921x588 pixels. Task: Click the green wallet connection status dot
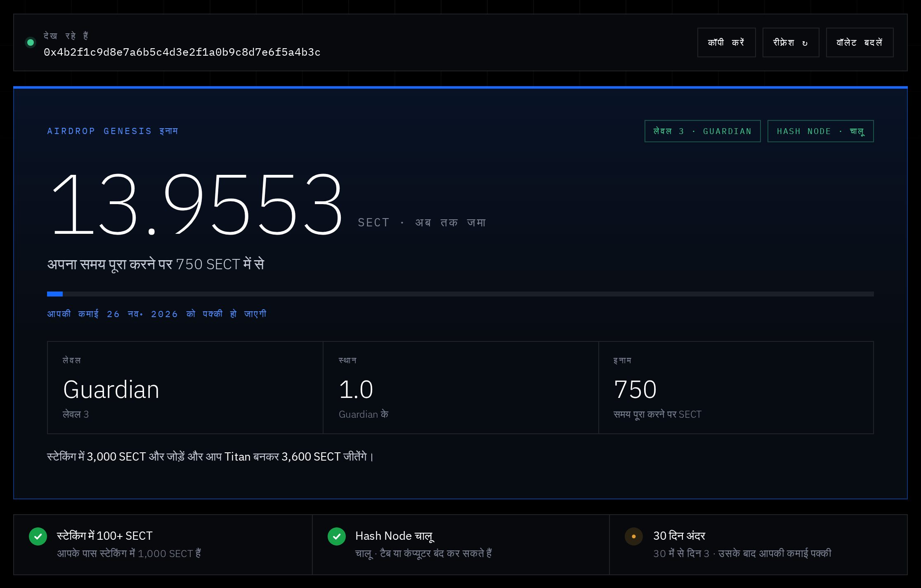point(31,42)
